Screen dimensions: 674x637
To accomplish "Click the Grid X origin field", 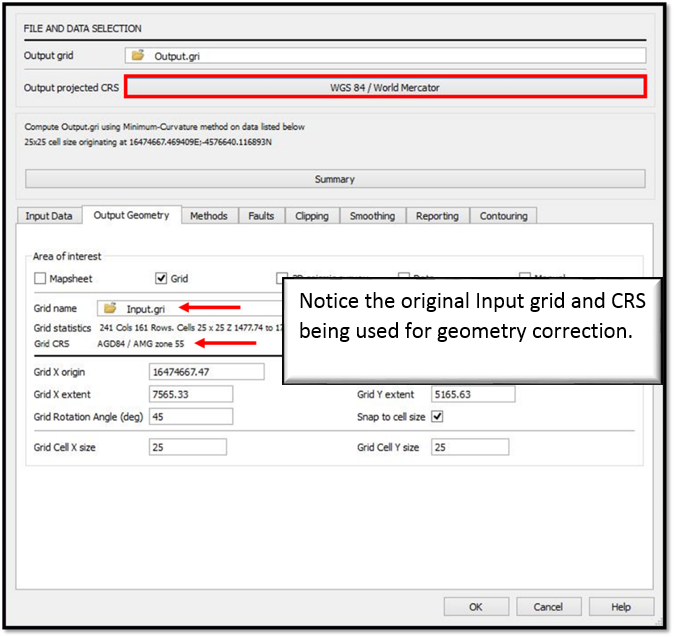I will 206,372.
